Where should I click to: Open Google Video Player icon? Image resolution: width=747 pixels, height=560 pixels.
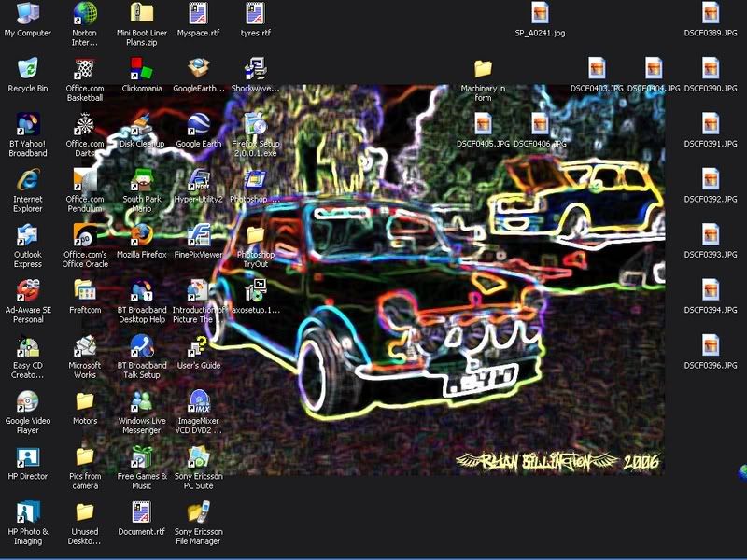(x=28, y=401)
